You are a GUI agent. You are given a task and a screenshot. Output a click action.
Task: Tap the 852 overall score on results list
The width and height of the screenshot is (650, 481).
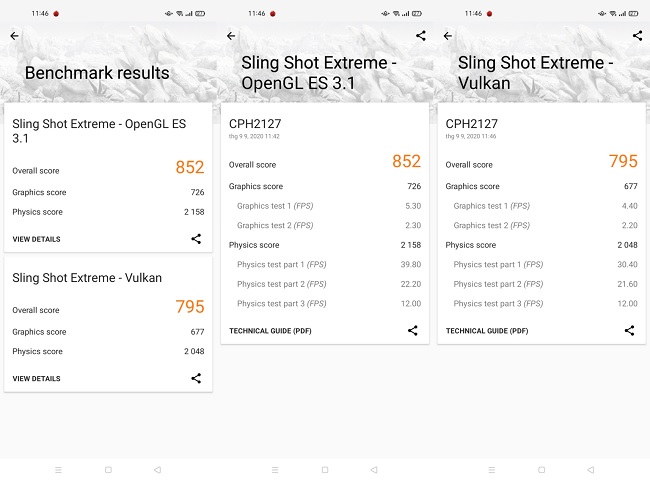point(189,168)
